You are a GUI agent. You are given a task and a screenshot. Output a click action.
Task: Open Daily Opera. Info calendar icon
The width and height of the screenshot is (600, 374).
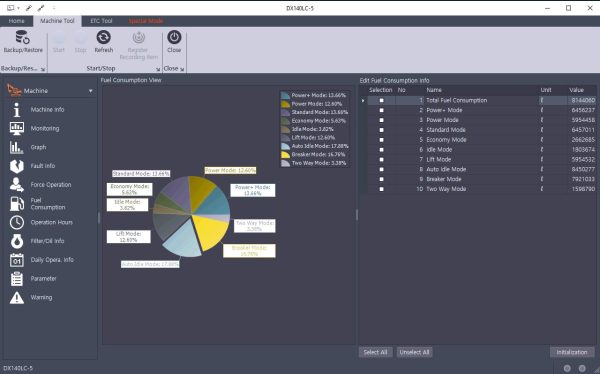tap(16, 260)
